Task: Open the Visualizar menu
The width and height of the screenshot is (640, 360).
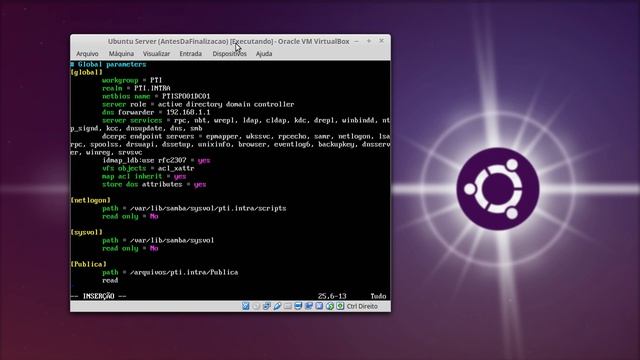Action: [156, 53]
